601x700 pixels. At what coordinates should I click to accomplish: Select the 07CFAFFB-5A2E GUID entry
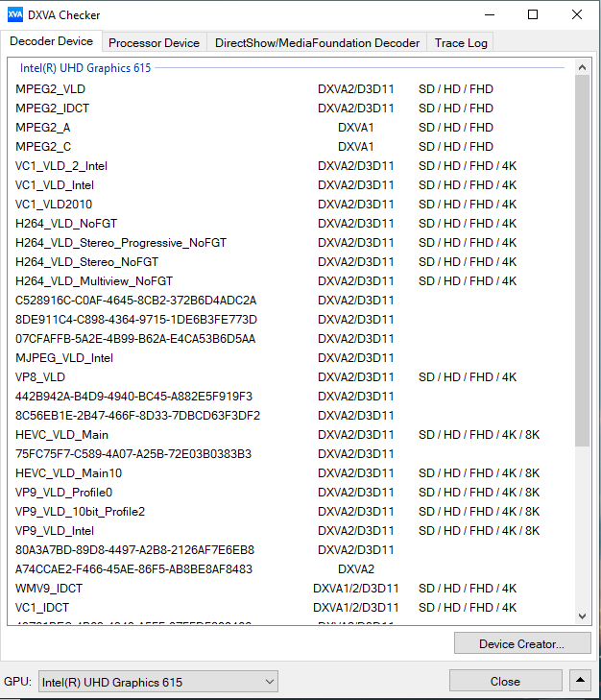point(290,338)
